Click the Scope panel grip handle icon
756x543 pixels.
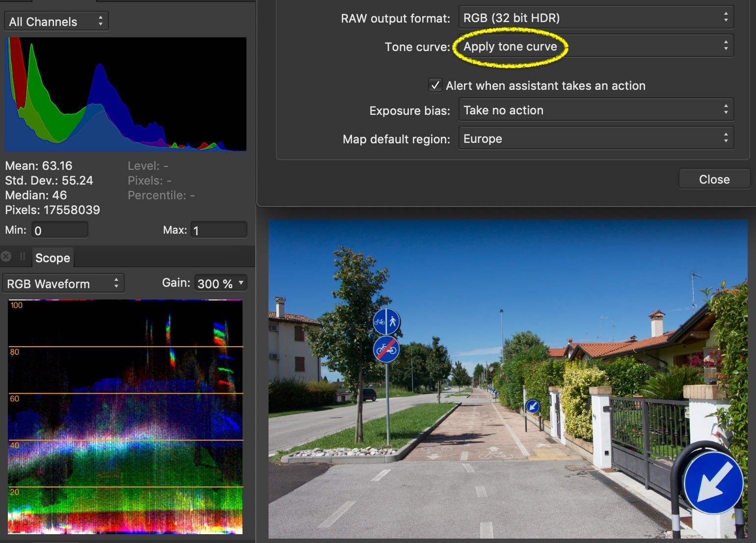point(23,256)
